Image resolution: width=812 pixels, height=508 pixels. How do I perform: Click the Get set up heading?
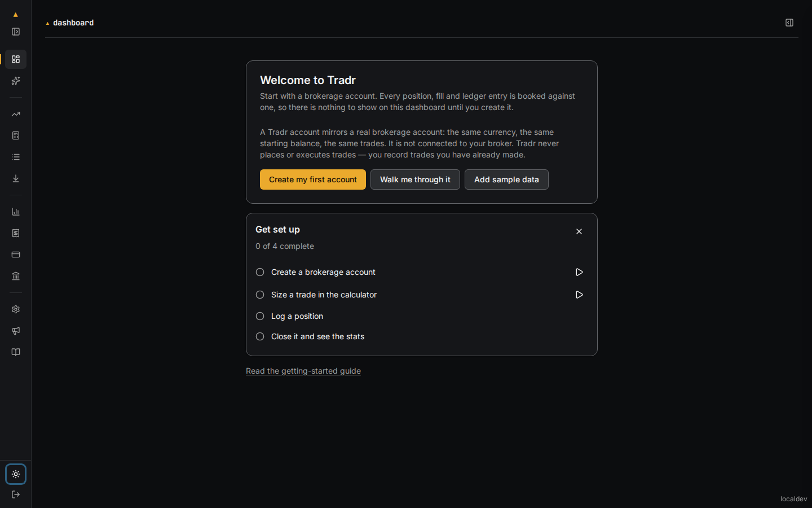[277, 229]
